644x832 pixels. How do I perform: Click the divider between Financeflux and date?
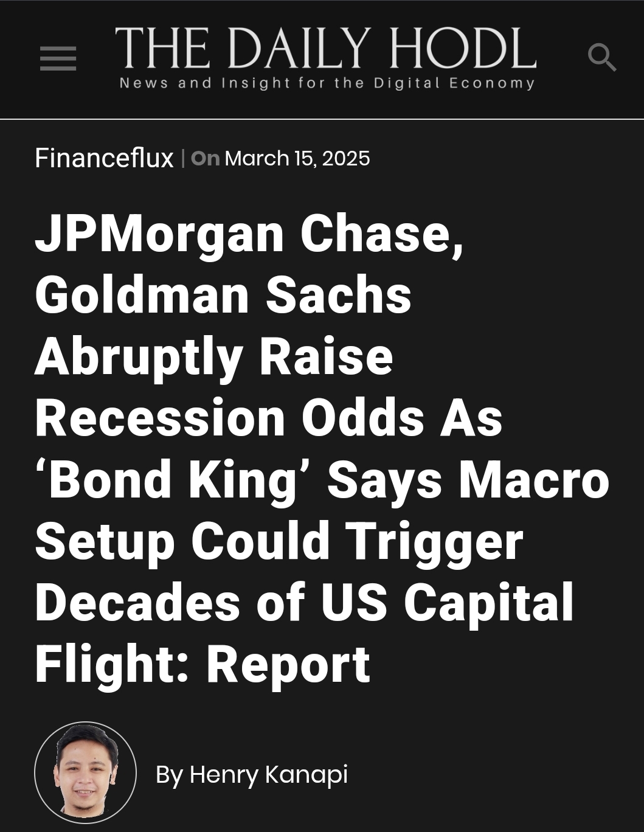[182, 158]
